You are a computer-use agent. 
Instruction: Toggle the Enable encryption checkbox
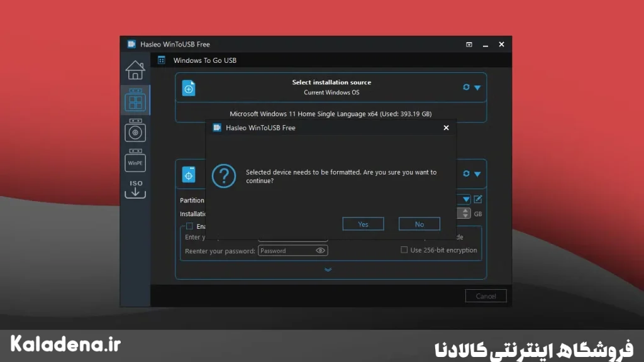[189, 226]
